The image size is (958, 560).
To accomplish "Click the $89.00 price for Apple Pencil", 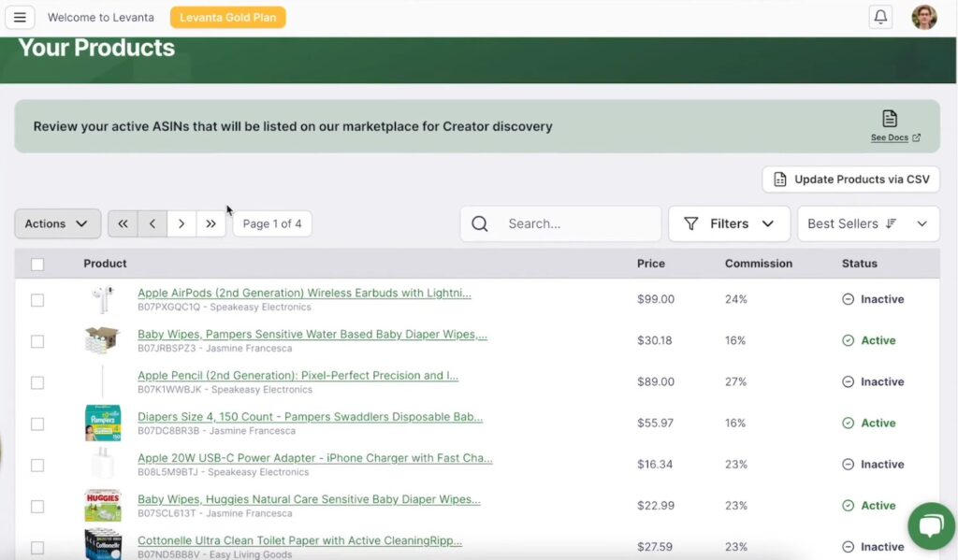I will point(656,381).
